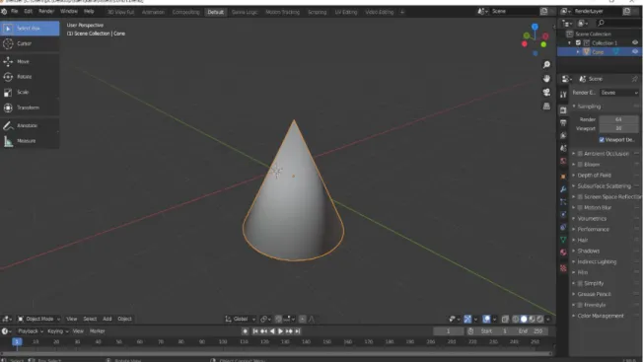Jump to the timeline start button
Viewport: 644px width, 362px height.
[255, 331]
